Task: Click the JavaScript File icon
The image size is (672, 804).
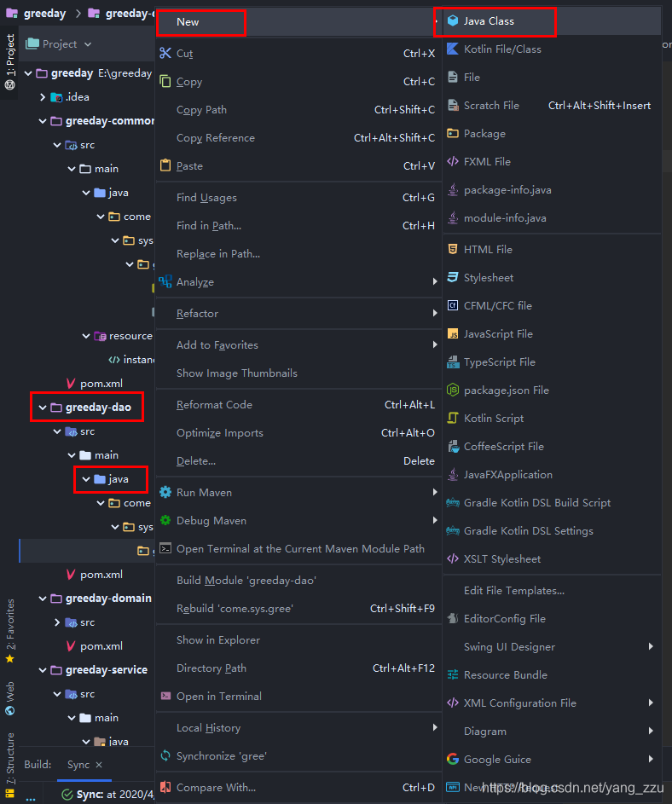Action: pyautogui.click(x=453, y=334)
